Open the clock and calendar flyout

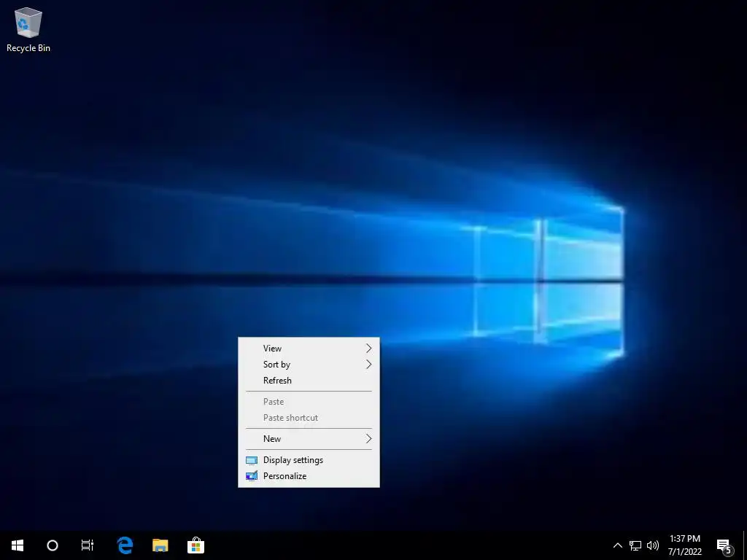coord(685,545)
